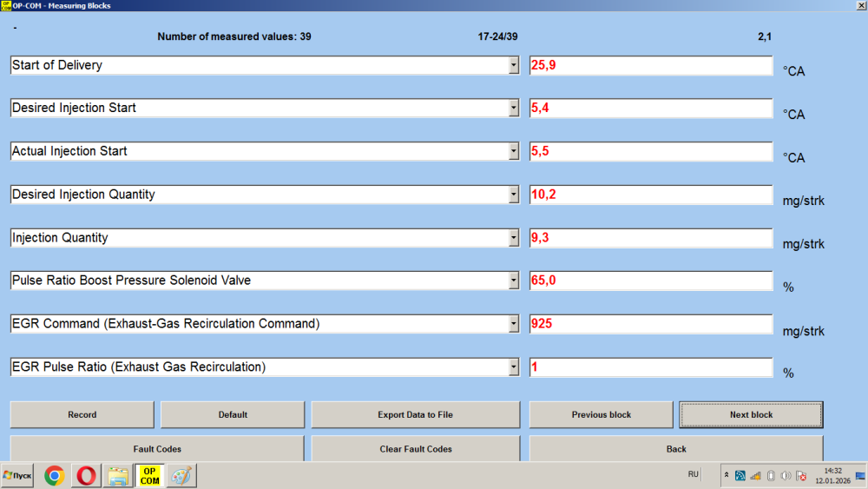Launch Opera browser from taskbar
868x489 pixels.
click(86, 475)
